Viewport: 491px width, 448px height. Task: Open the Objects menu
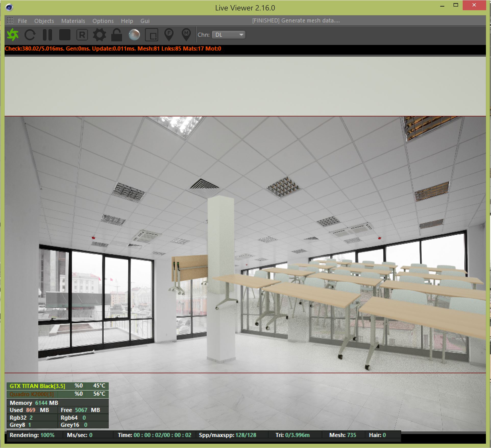click(x=44, y=21)
